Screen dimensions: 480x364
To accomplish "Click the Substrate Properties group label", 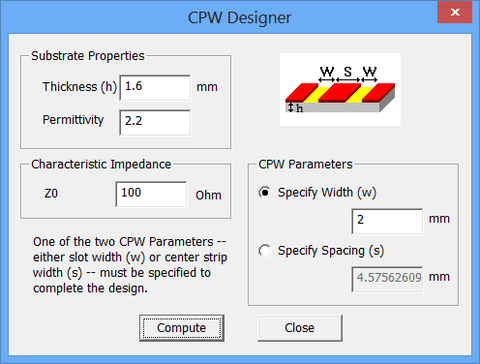I will click(88, 56).
